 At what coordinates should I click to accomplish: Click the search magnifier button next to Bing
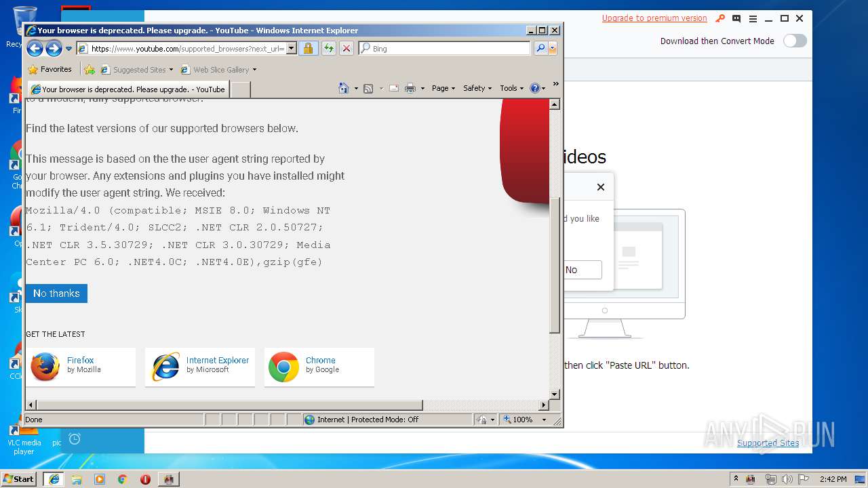540,48
